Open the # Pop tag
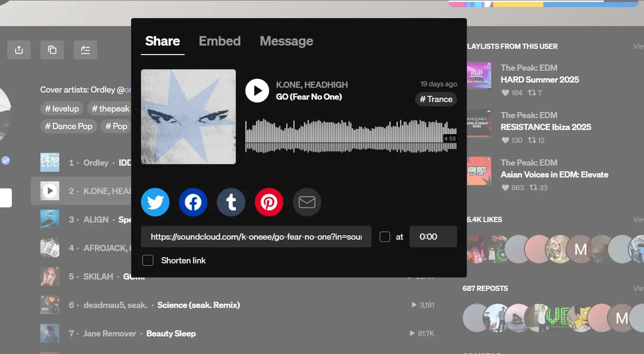This screenshot has height=354, width=644. point(116,126)
